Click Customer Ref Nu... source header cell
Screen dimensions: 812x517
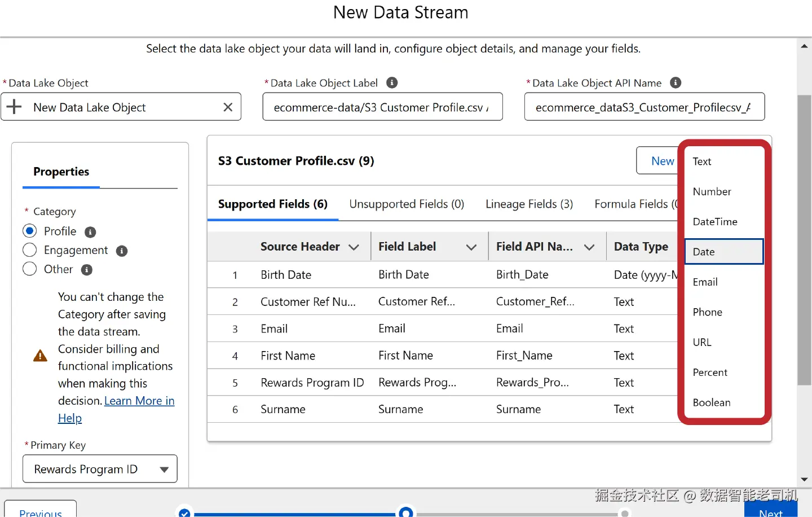click(x=308, y=302)
